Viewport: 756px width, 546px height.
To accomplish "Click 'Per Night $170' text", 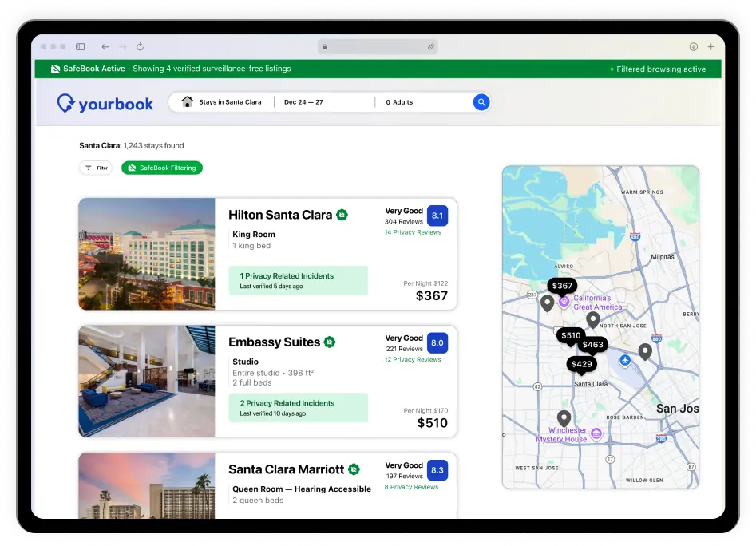I will pyautogui.click(x=425, y=410).
